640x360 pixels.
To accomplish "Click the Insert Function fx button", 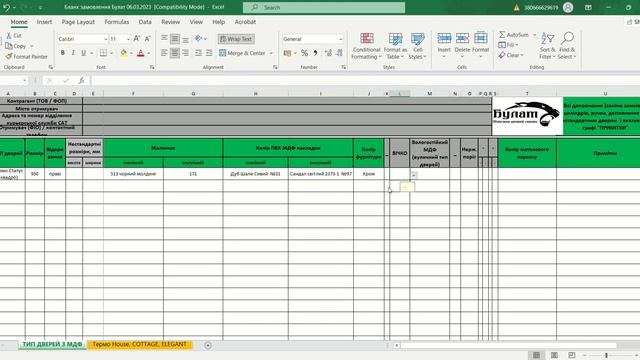I will [82, 80].
